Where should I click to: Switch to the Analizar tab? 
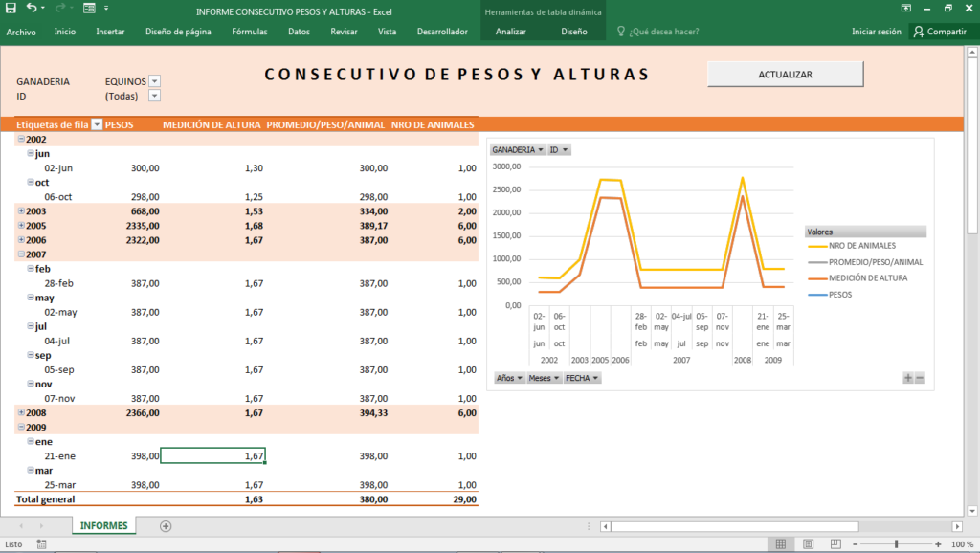pyautogui.click(x=511, y=32)
